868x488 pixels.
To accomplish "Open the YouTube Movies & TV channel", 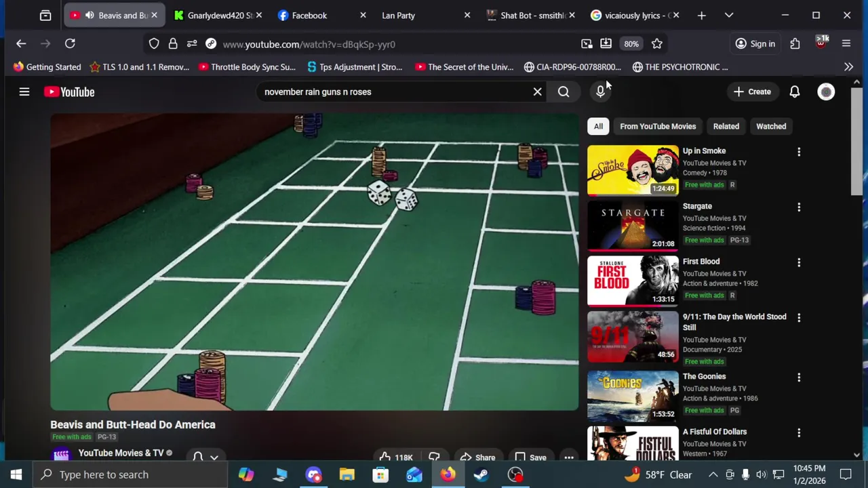I will click(x=121, y=453).
